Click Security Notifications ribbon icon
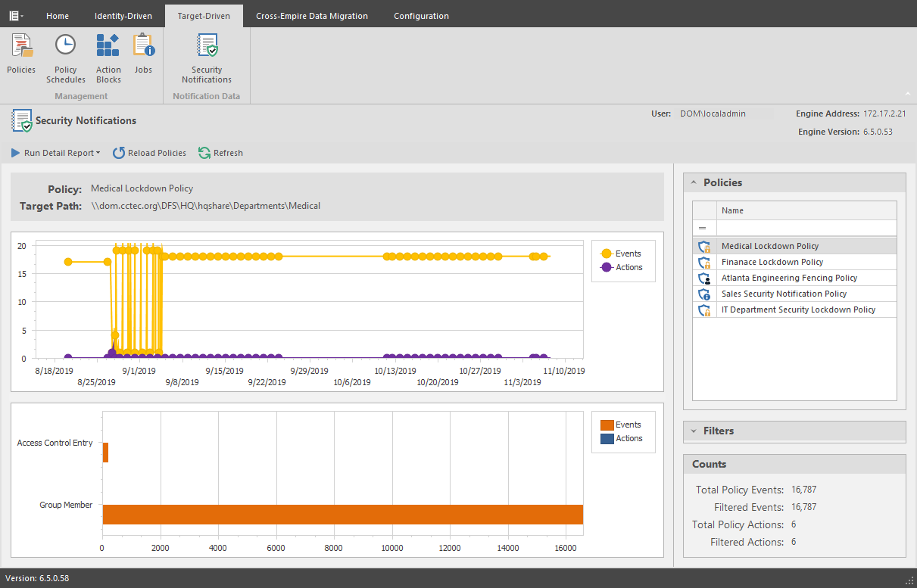Image resolution: width=917 pixels, height=588 pixels. point(207,47)
